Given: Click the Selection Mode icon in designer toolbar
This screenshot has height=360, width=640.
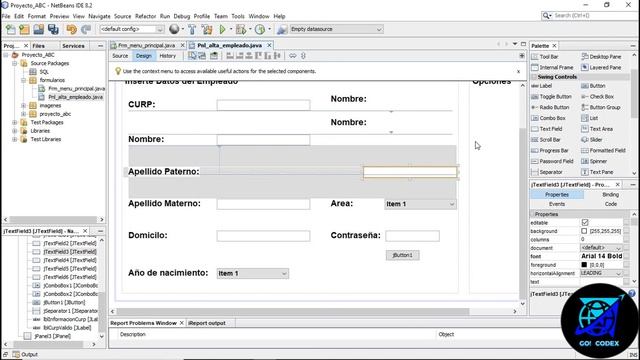Looking at the screenshot, I should click(x=192, y=56).
